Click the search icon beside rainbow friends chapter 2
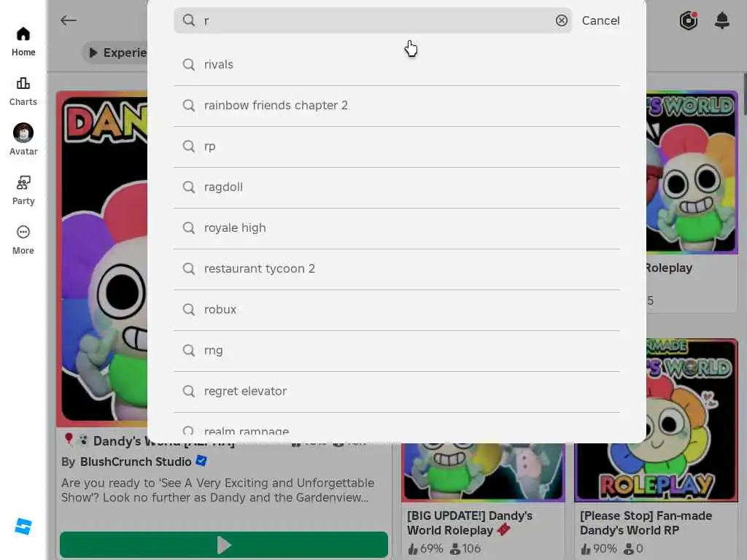 [189, 105]
